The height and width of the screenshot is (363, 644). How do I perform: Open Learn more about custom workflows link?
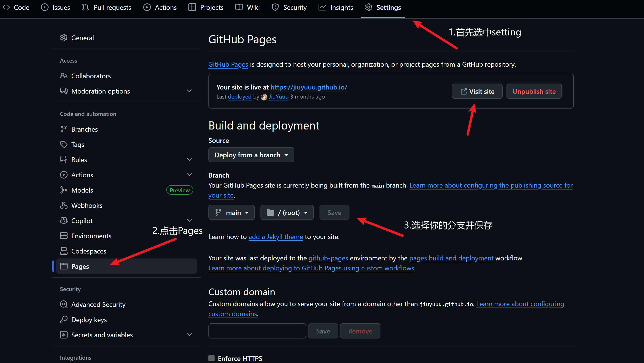click(311, 268)
